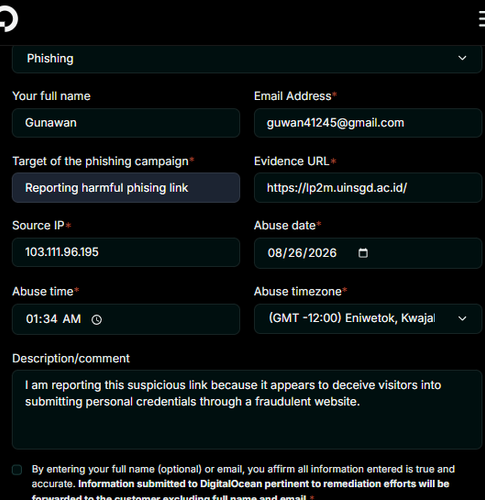This screenshot has height=500, width=485.
Task: Click the 'Source IP' label text
Action: coord(38,225)
